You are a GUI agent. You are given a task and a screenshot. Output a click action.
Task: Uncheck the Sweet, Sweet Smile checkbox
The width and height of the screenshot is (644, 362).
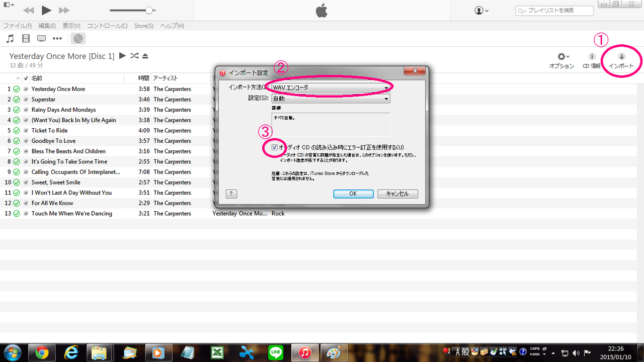(x=26, y=183)
